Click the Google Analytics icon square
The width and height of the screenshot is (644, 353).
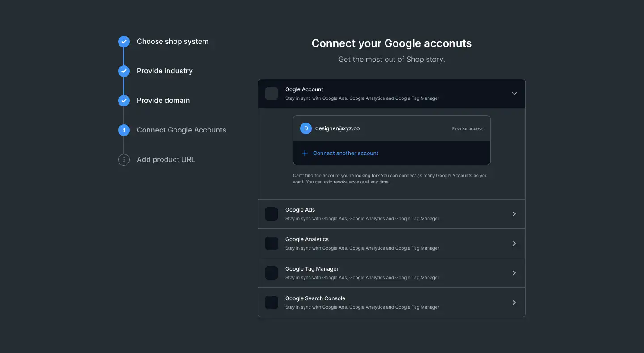[271, 243]
